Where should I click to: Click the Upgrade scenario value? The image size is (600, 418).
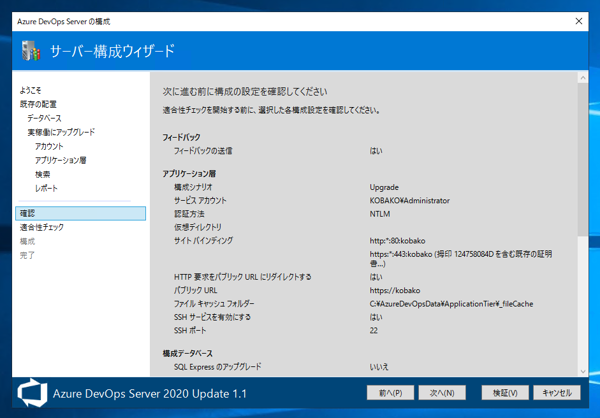384,187
